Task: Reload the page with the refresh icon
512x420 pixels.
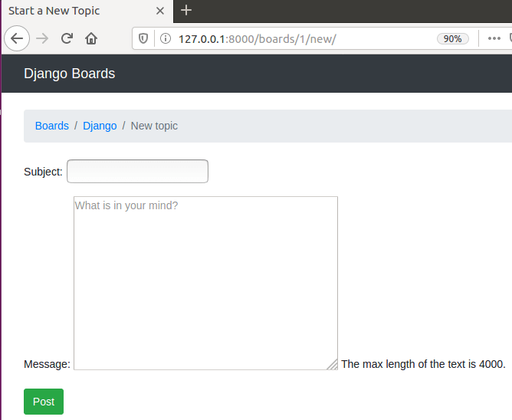Action: 67,38
